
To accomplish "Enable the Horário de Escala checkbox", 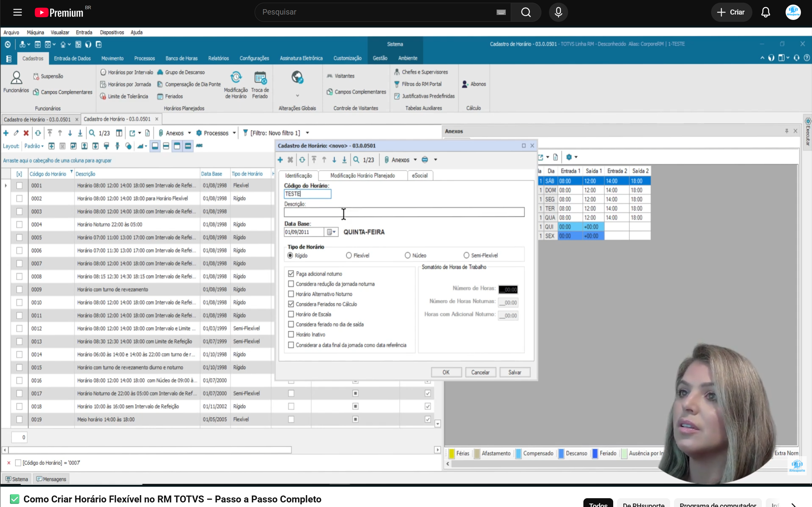I will 291,314.
